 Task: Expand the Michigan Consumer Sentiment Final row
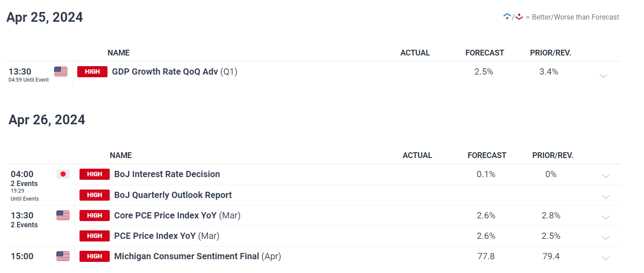(x=605, y=258)
